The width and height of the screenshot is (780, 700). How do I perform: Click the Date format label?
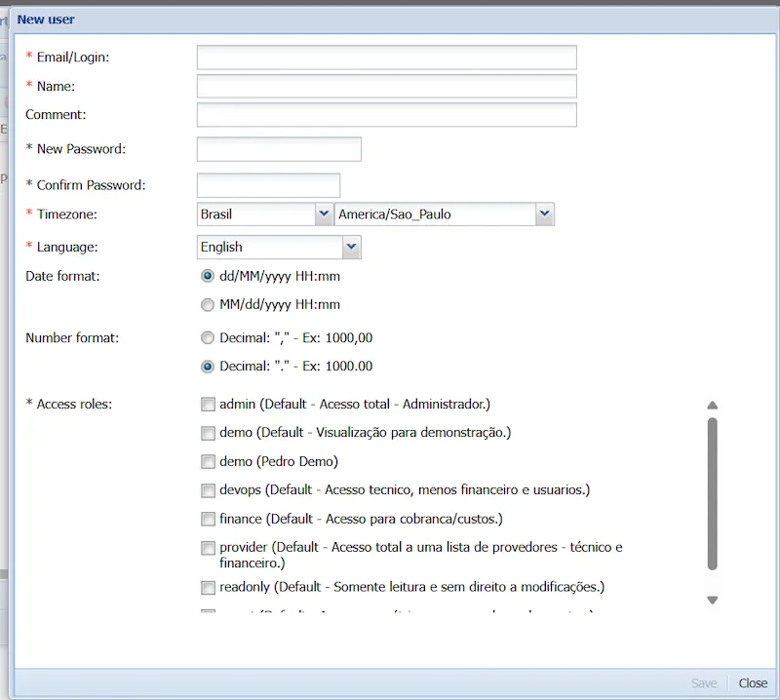(62, 276)
